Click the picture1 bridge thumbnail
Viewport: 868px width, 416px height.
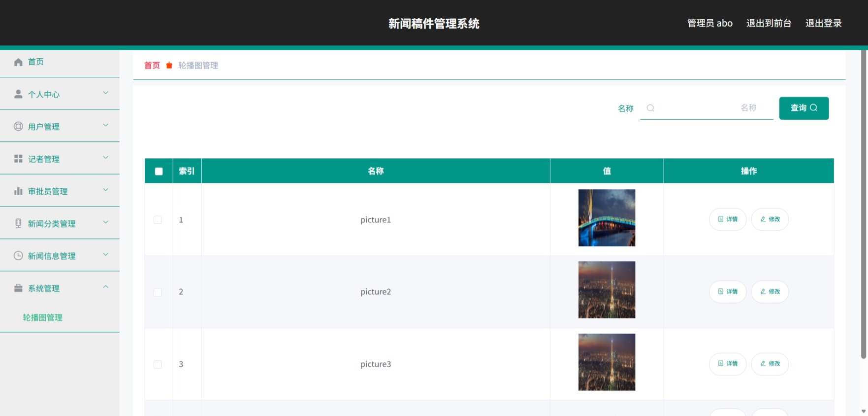click(607, 218)
